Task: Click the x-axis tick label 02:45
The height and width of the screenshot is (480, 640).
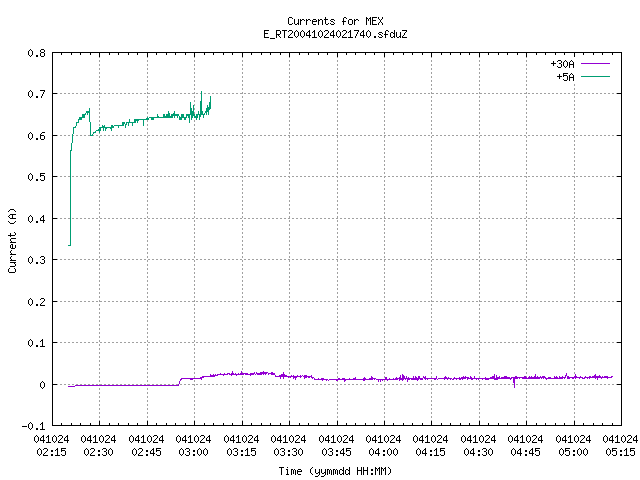Action: coord(146,452)
